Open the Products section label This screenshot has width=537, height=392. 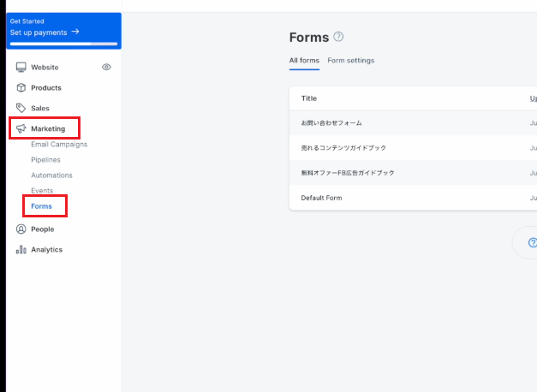tap(46, 88)
